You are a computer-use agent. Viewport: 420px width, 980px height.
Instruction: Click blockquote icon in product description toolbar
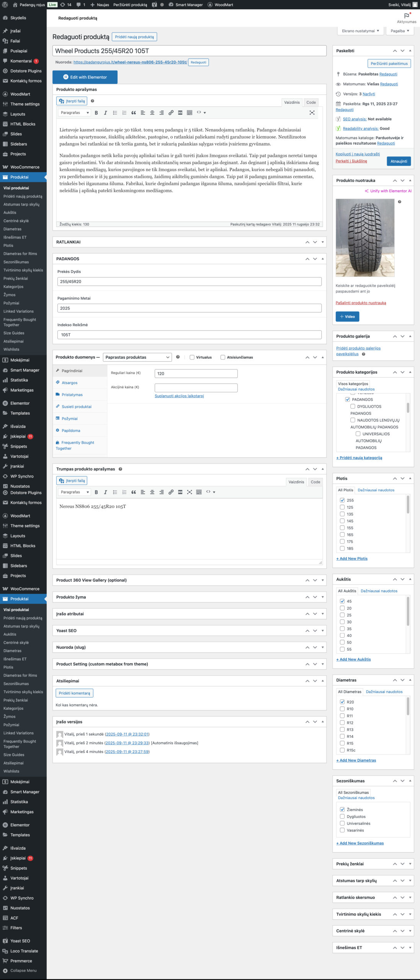click(x=134, y=113)
